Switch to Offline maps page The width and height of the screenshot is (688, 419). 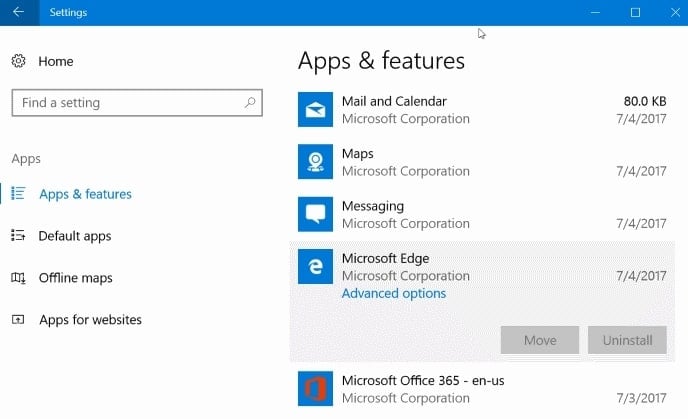click(x=75, y=278)
